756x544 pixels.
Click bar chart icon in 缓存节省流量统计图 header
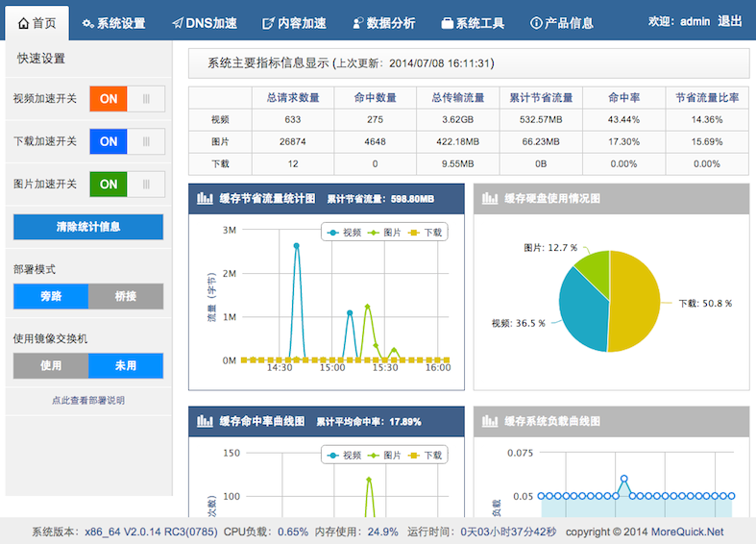pos(205,198)
